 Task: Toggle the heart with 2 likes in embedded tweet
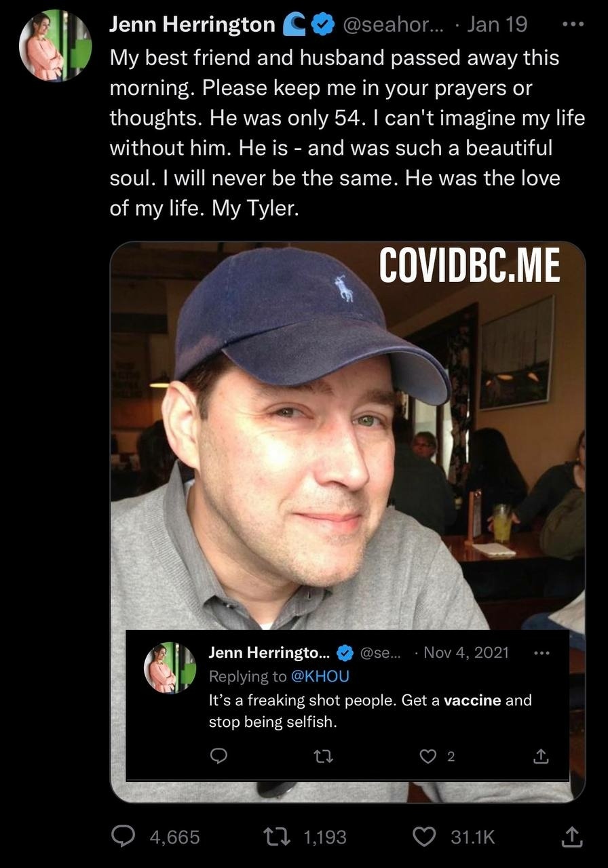click(x=427, y=756)
